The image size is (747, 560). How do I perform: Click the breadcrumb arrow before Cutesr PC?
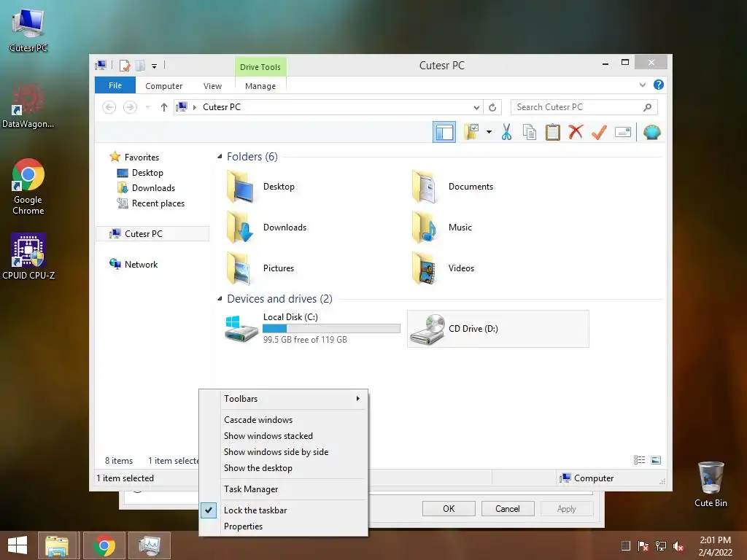(194, 108)
